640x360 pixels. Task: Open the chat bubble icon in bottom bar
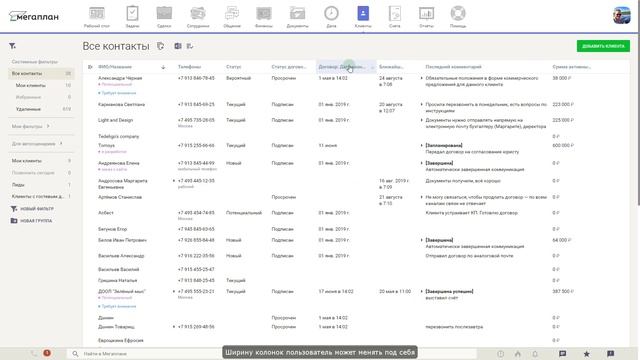click(x=562, y=354)
